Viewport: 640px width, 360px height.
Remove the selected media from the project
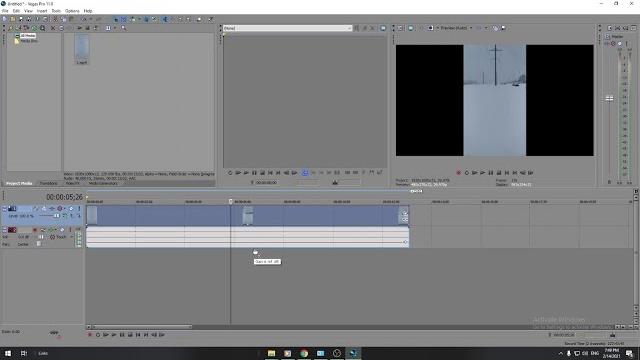53,28
